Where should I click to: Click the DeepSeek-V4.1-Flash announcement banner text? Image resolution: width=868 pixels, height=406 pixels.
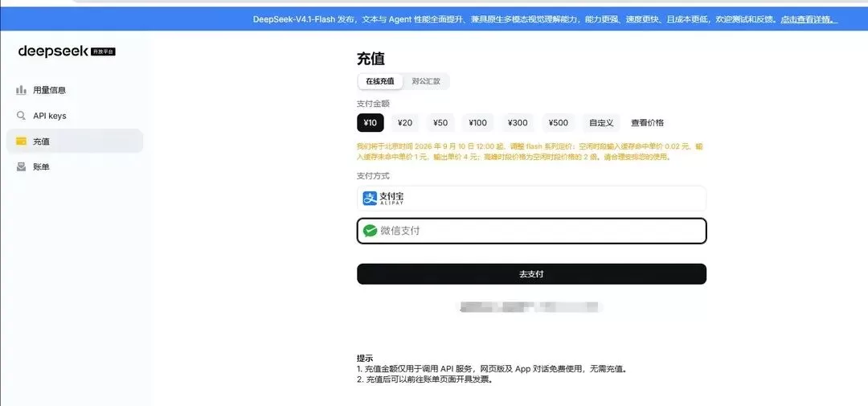click(515, 19)
